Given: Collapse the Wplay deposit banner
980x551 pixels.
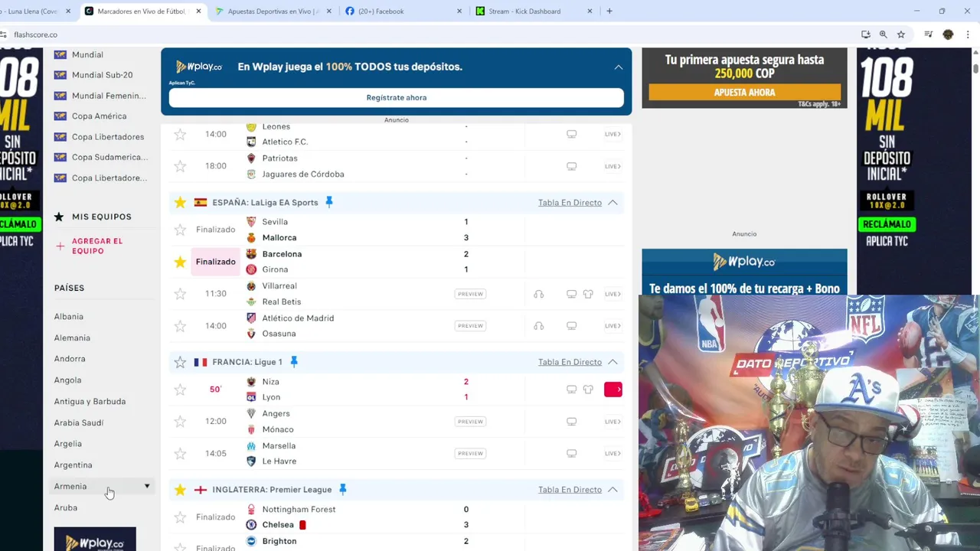Looking at the screenshot, I should coord(618,67).
